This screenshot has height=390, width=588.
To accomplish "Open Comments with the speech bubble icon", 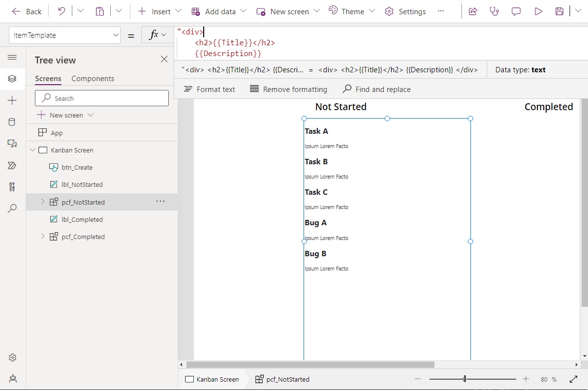I will (516, 11).
